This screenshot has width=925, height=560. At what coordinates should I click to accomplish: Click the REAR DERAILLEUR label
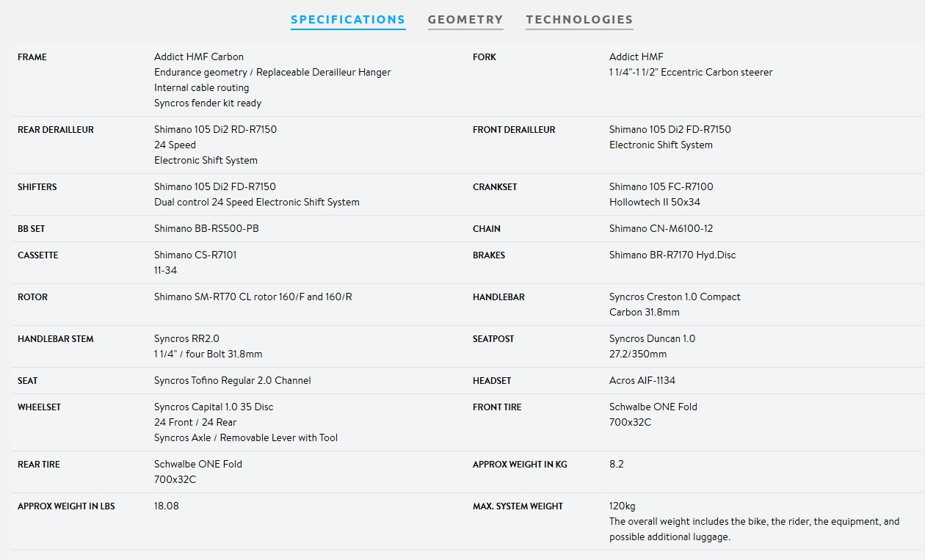pyautogui.click(x=56, y=130)
